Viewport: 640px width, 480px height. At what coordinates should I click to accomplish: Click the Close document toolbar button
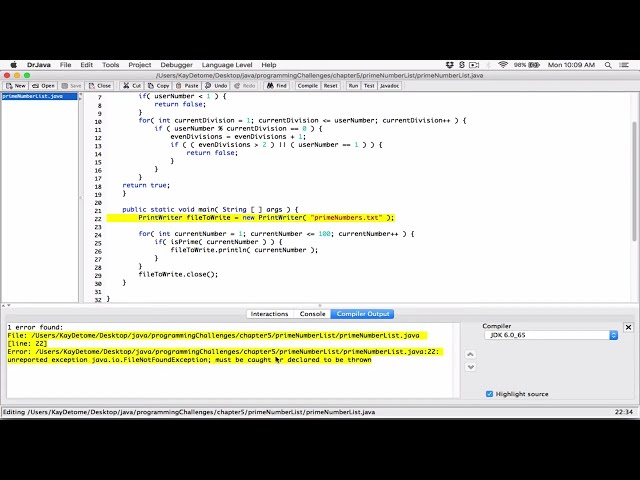click(x=100, y=86)
